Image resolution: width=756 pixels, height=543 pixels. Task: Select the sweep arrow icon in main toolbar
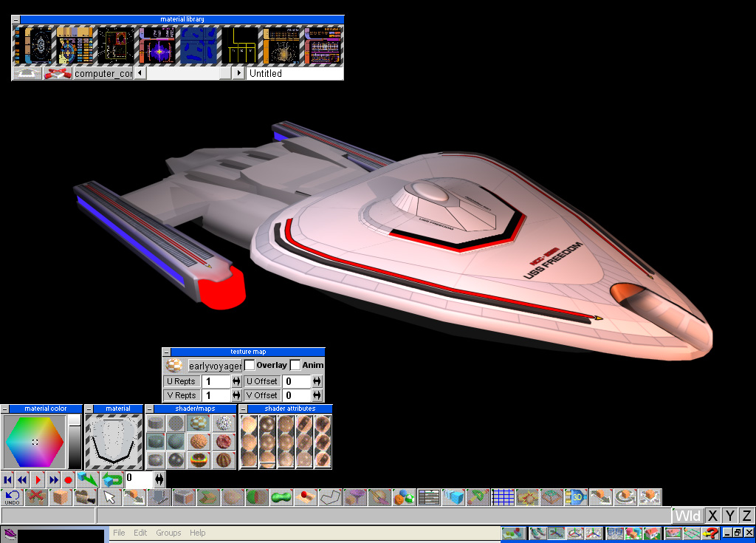point(134,497)
